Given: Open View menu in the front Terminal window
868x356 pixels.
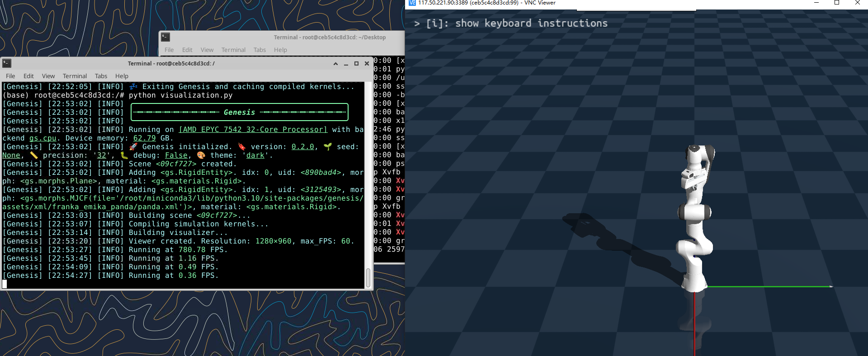Looking at the screenshot, I should coord(48,76).
